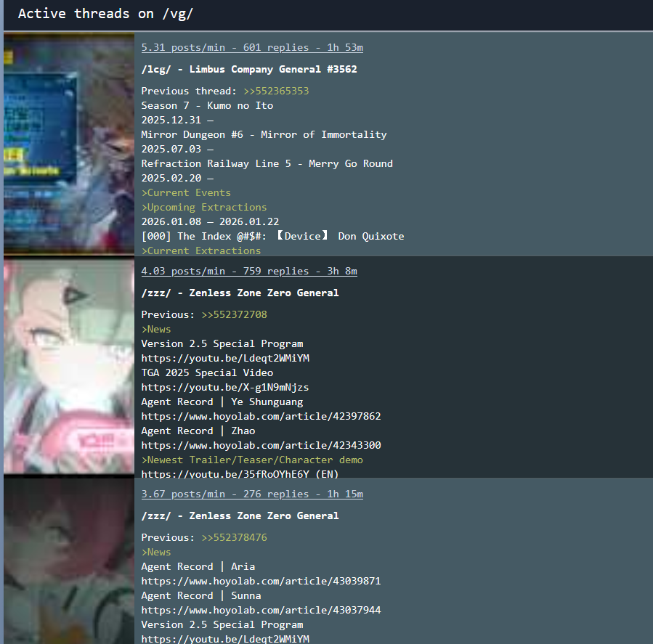Follow the >>552378476 previous thread link
Image resolution: width=653 pixels, height=644 pixels.
click(234, 537)
